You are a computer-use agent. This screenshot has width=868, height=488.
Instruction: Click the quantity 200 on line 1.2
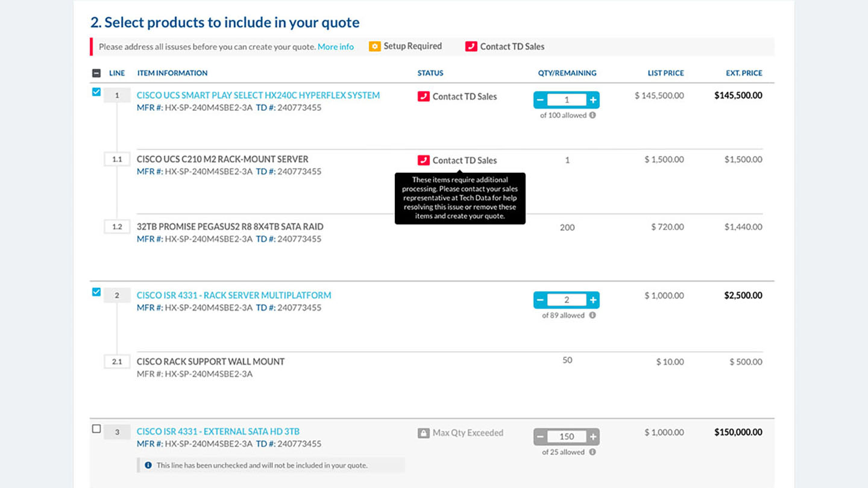(567, 227)
